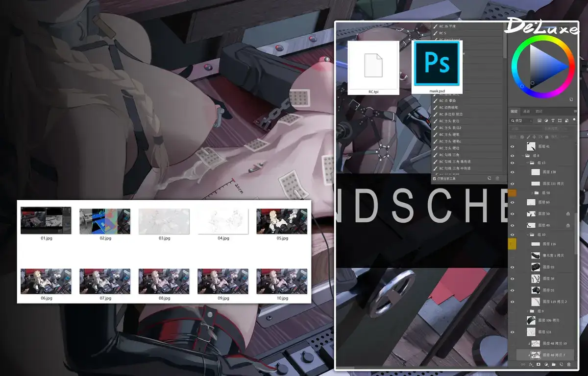This screenshot has width=588, height=376.
Task: Click the new adjustment layer icon
Action: click(546, 365)
